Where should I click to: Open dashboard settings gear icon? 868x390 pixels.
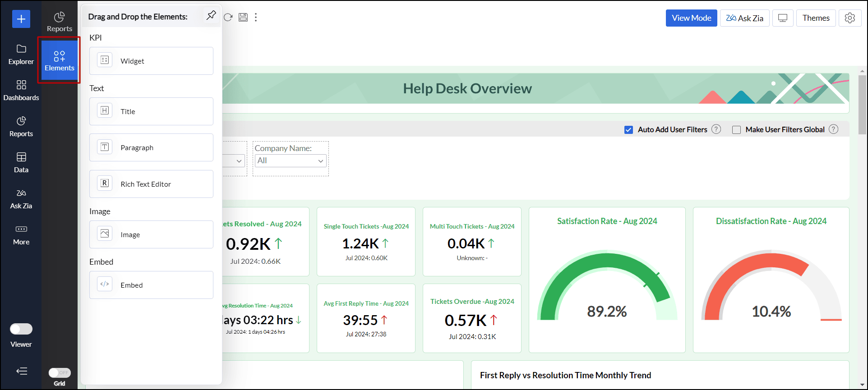tap(850, 18)
